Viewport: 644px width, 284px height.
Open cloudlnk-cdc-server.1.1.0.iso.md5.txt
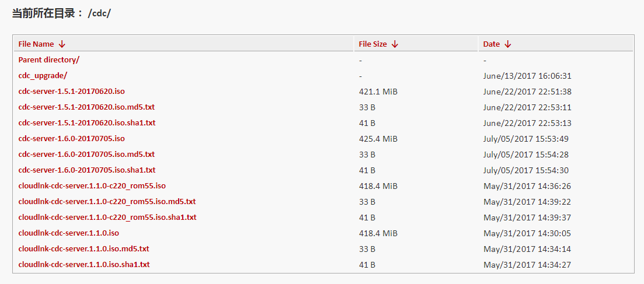pyautogui.click(x=83, y=249)
